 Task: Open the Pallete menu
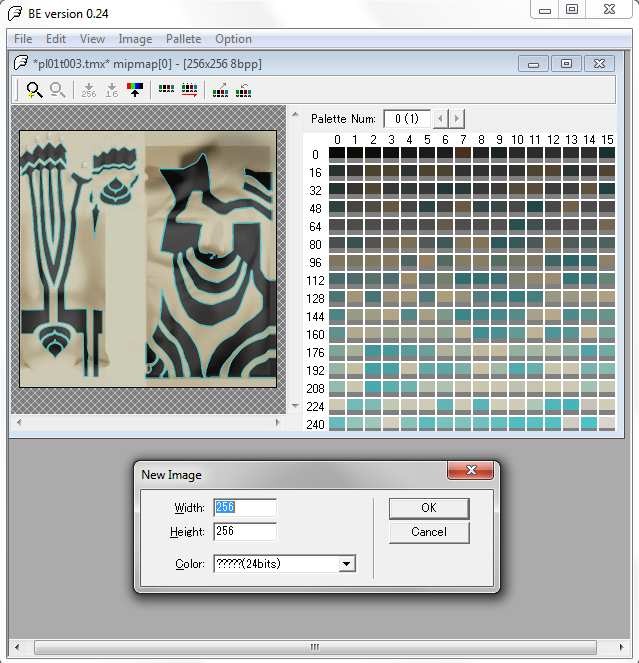(x=183, y=39)
